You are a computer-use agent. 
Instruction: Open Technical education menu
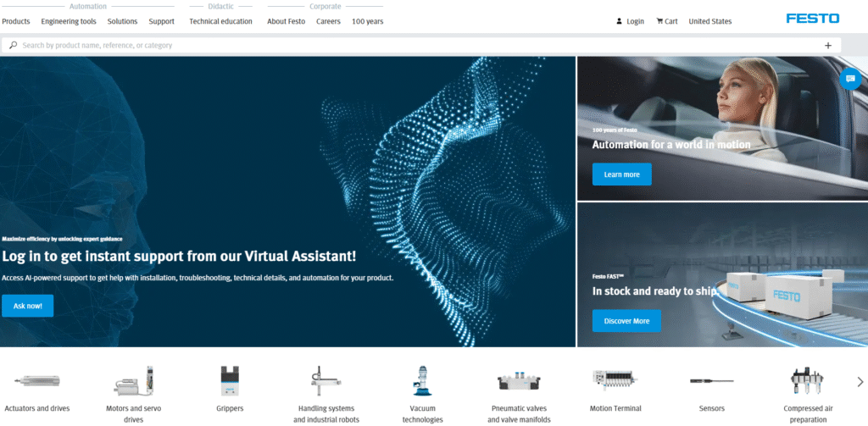click(x=221, y=21)
